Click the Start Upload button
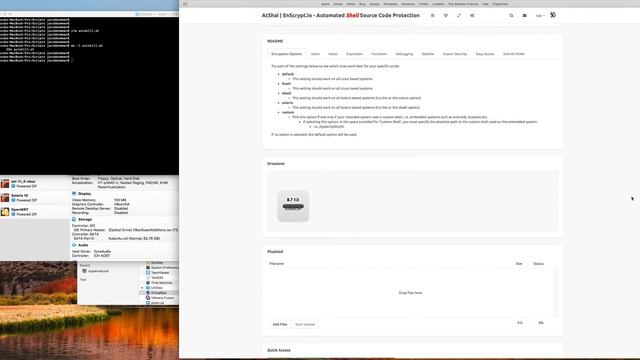This screenshot has width=640, height=360. tap(305, 324)
